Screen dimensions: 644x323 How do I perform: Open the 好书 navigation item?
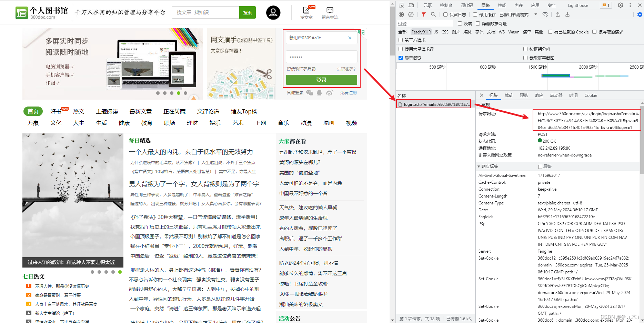point(56,111)
